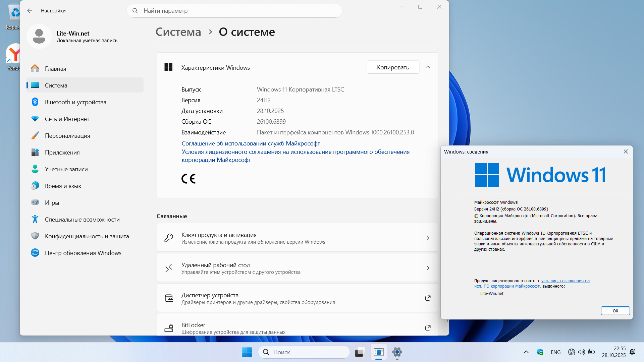Open Соглашение об использовании служб Майкрософт link

tap(251, 143)
